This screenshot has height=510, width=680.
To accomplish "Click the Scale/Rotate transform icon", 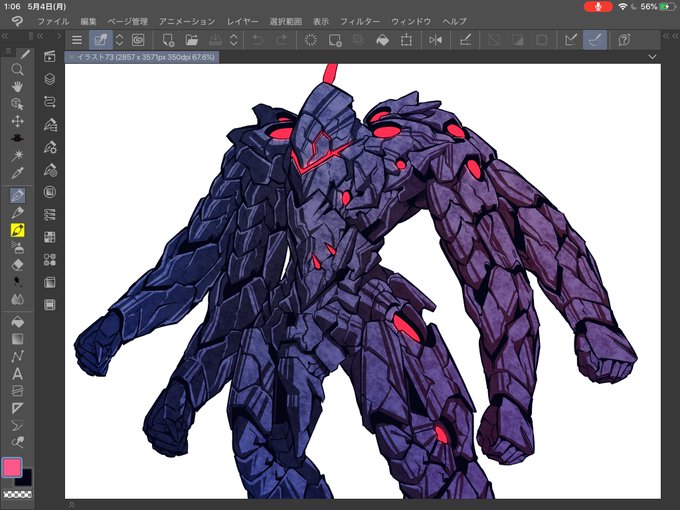I will 406,40.
